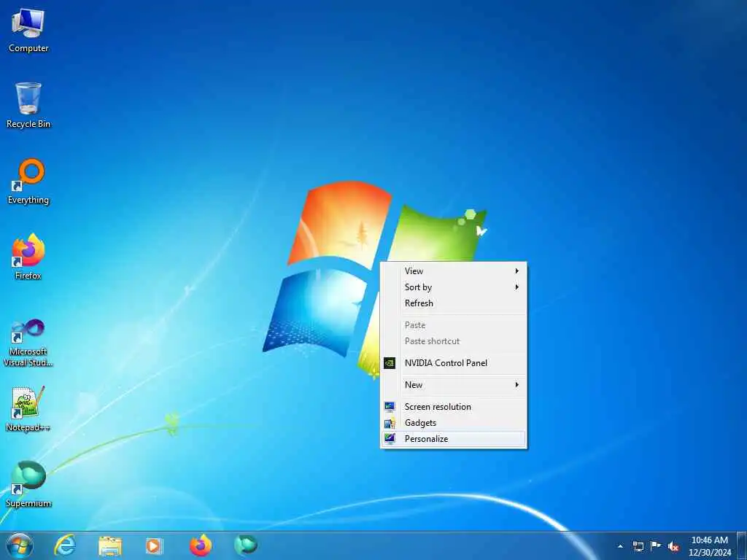The width and height of the screenshot is (747, 560).
Task: Show hidden system tray icons arrow
Action: click(x=620, y=546)
